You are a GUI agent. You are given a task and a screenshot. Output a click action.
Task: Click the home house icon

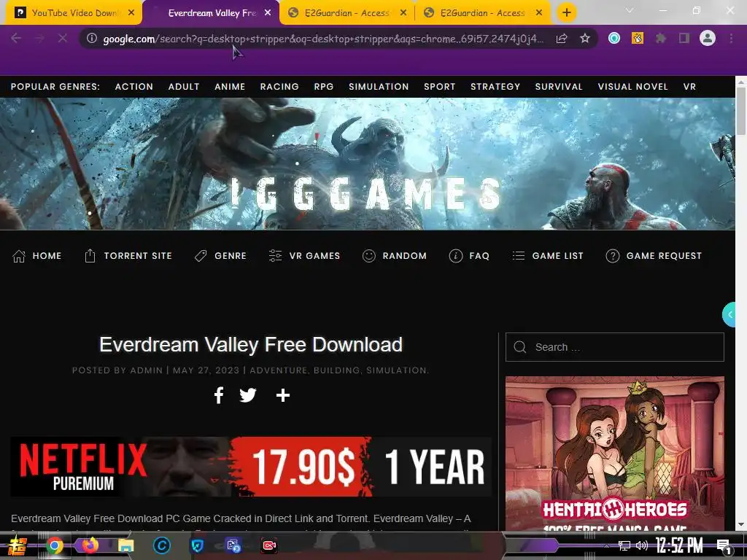[x=18, y=256]
